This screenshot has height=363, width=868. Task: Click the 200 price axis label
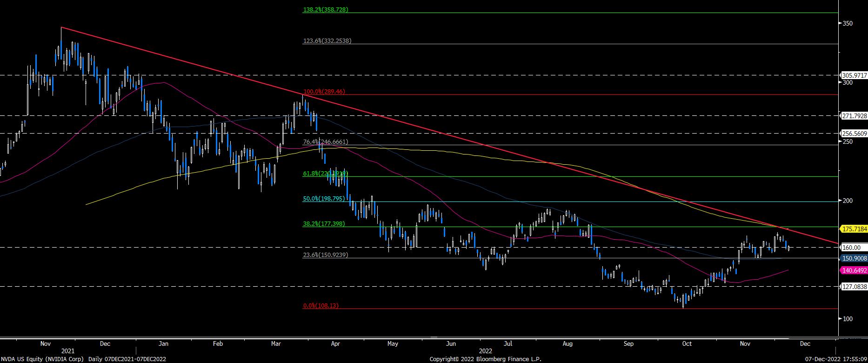[848, 201]
